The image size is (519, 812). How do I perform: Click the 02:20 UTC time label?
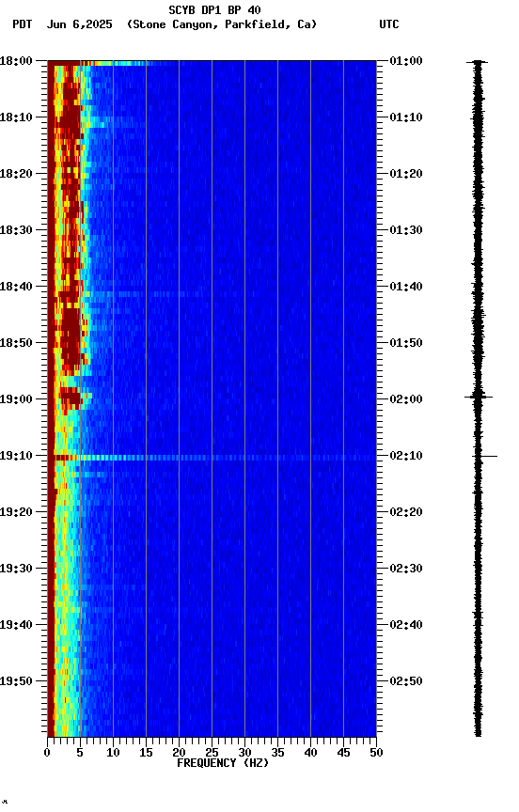[406, 512]
